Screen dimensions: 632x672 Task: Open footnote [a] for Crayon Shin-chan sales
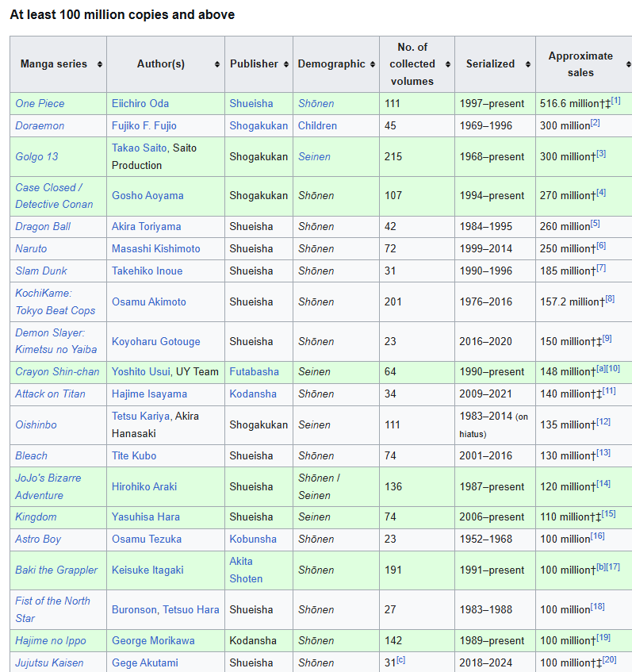point(601,369)
